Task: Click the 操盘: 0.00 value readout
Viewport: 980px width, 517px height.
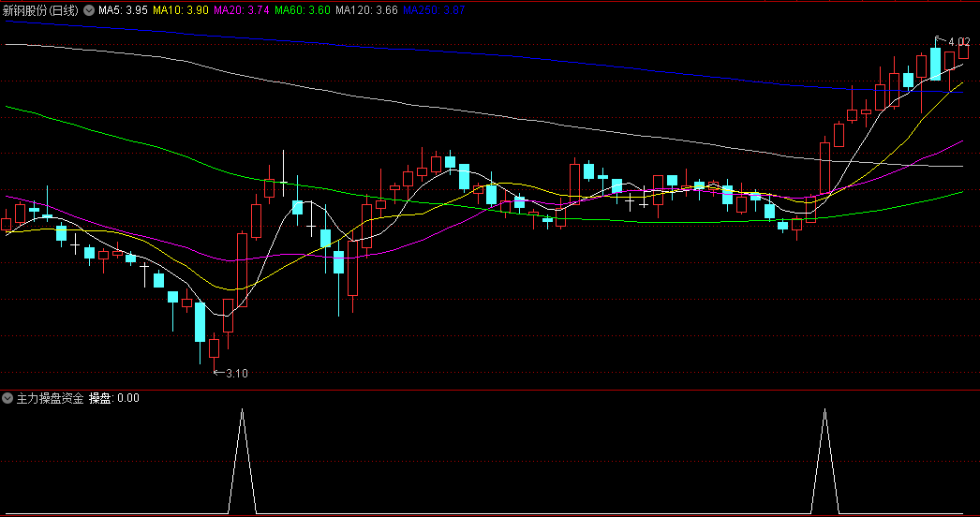Action: [113, 398]
